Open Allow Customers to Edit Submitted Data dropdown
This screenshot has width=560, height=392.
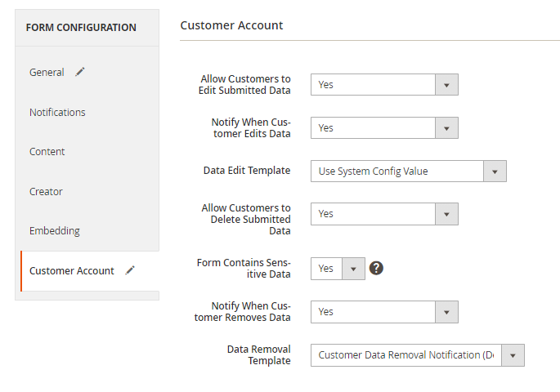383,85
